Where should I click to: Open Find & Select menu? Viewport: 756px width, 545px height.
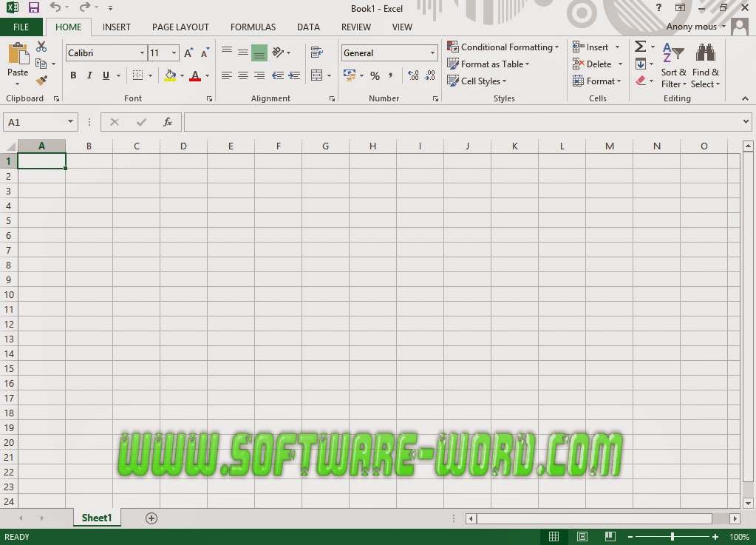pos(705,66)
